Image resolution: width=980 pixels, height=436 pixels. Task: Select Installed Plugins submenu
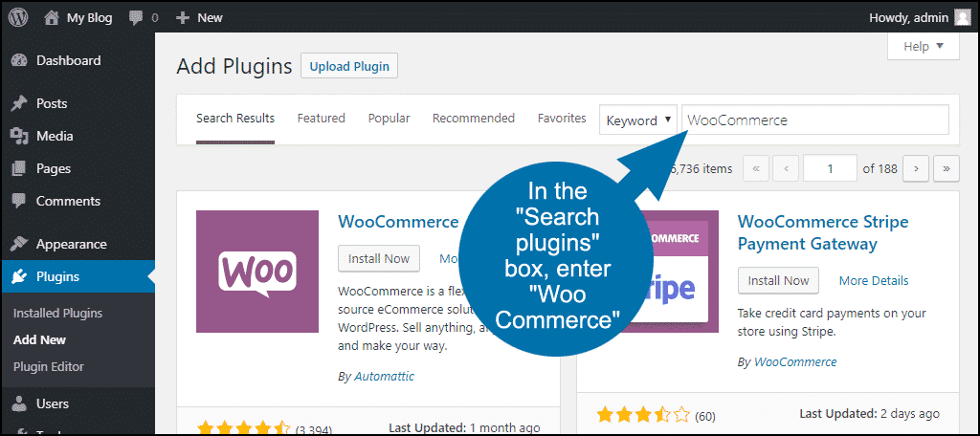(x=57, y=314)
